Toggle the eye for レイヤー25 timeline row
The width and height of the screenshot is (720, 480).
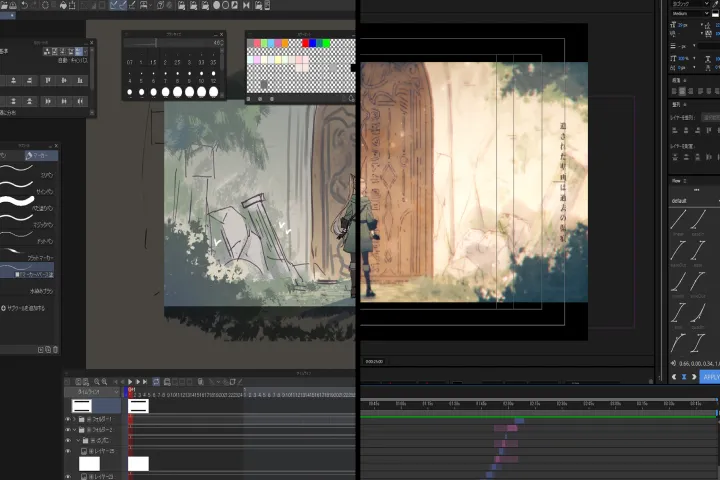tap(68, 452)
